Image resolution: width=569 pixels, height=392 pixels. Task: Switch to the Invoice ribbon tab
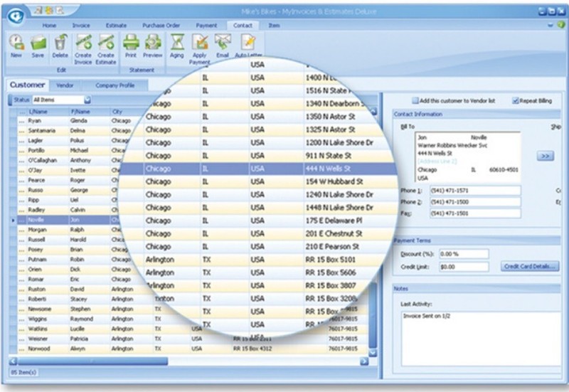click(x=81, y=26)
